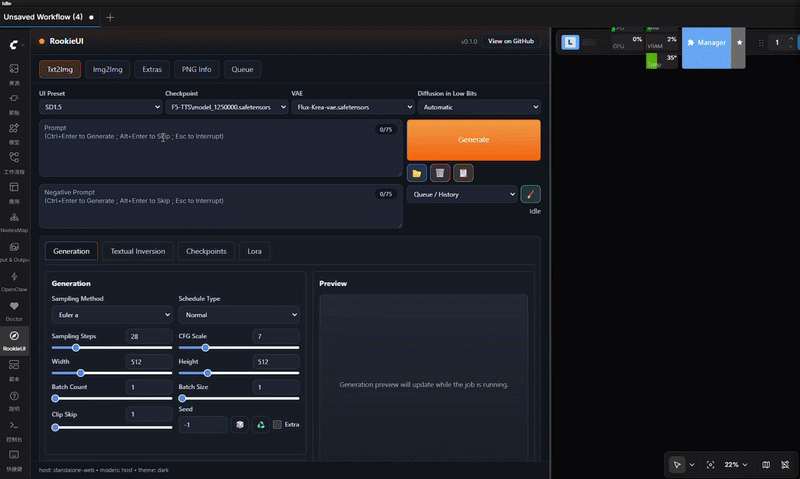This screenshot has height=479, width=800.
Task: Click the blue L avatar icon in top bar
Action: tap(570, 42)
